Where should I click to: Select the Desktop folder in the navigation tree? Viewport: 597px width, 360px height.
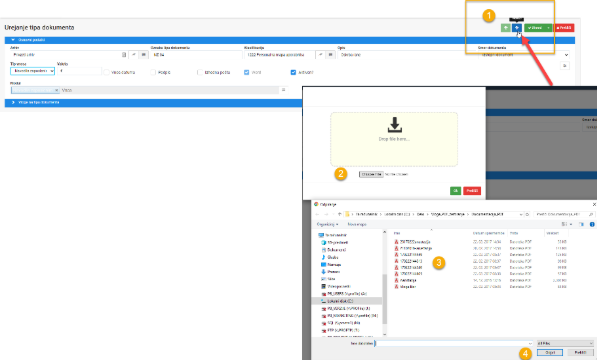click(331, 264)
